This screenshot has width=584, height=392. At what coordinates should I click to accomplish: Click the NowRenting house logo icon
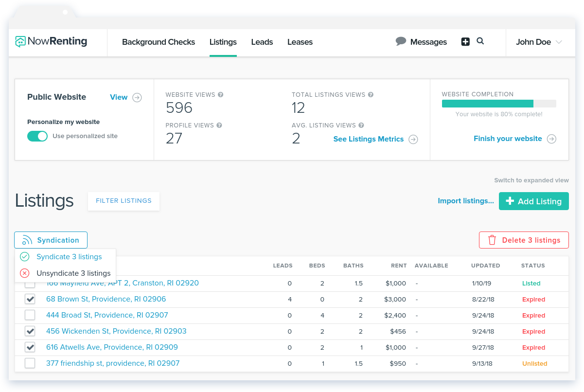point(20,42)
